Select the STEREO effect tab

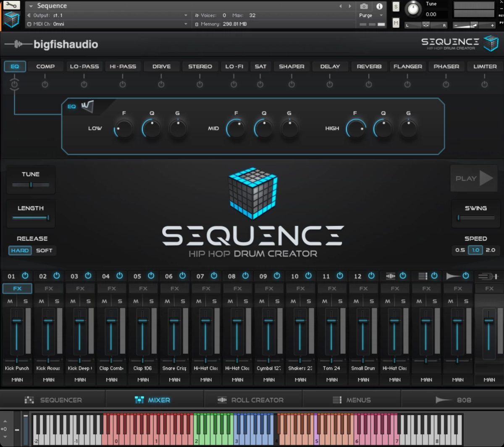(x=200, y=66)
